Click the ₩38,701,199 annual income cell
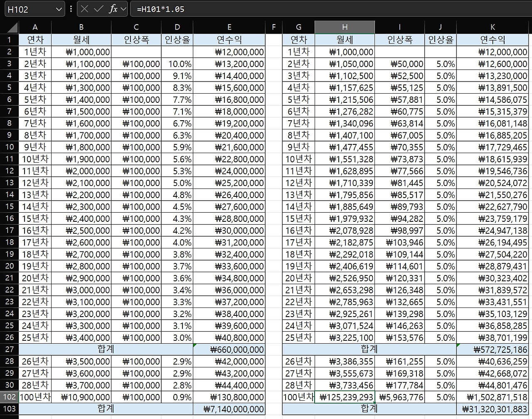The width and height of the screenshot is (532, 419). (x=493, y=337)
